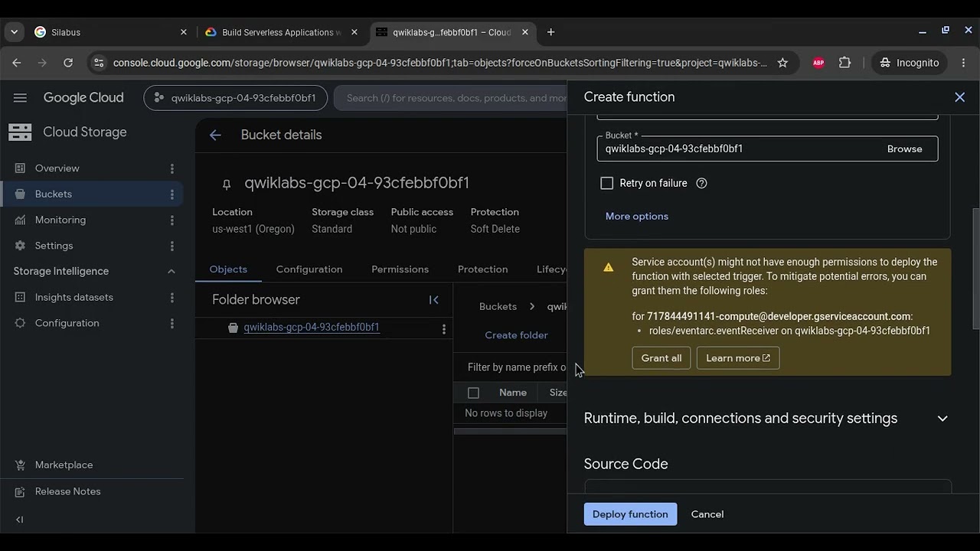Screen dimensions: 980x551
Task: Click the pin icon beside bucket name
Action: pos(226,184)
